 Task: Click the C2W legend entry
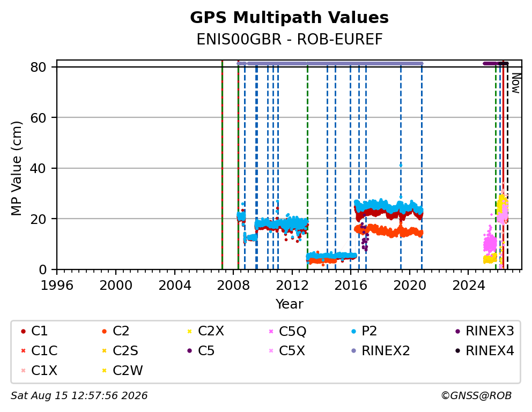(122, 371)
